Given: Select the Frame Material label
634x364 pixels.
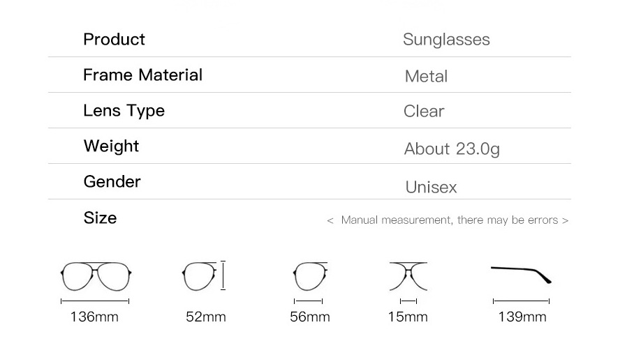Looking at the screenshot, I should 143,75.
